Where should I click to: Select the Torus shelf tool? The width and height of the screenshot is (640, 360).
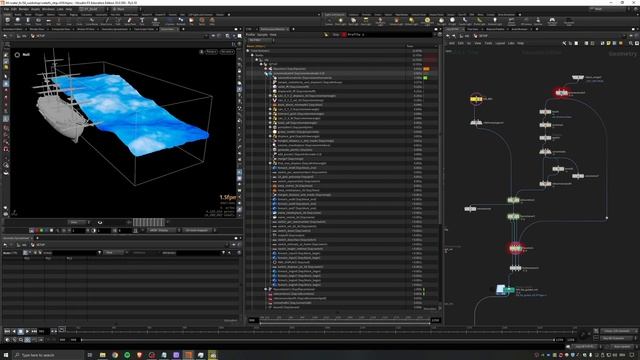(x=38, y=20)
